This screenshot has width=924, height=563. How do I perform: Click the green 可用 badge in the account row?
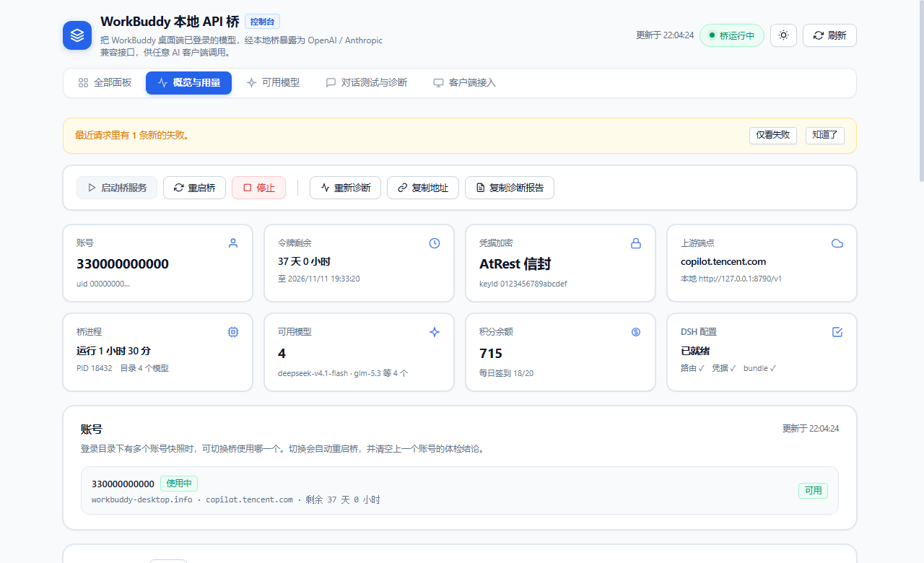click(813, 491)
